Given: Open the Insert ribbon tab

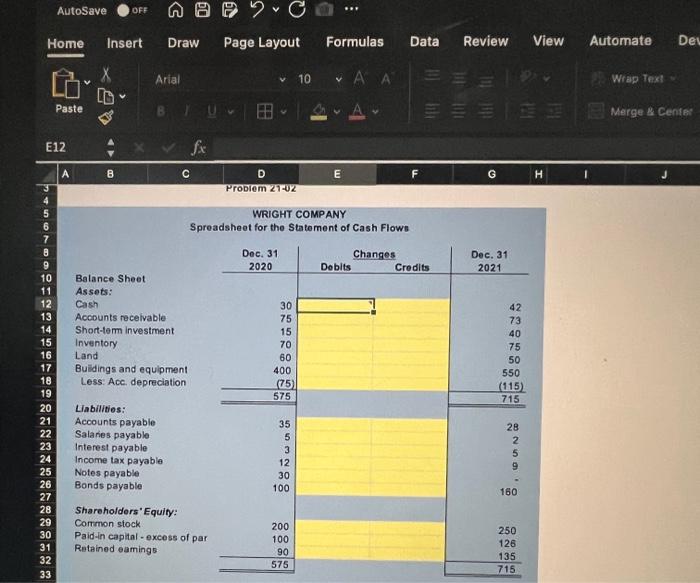Looking at the screenshot, I should 125,43.
